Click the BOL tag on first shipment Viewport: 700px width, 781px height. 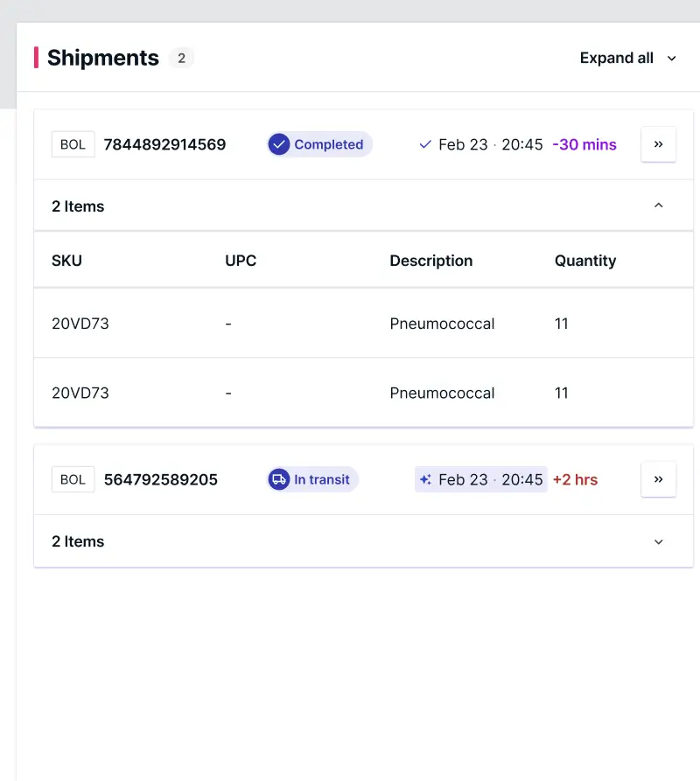click(73, 144)
